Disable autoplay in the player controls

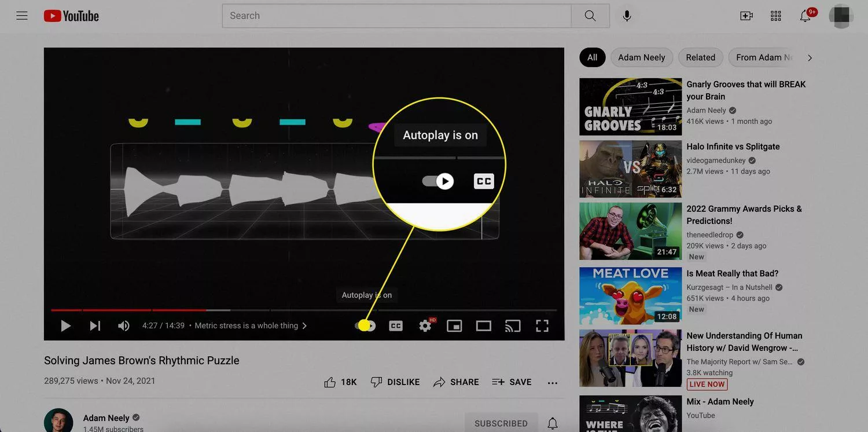[x=365, y=325]
